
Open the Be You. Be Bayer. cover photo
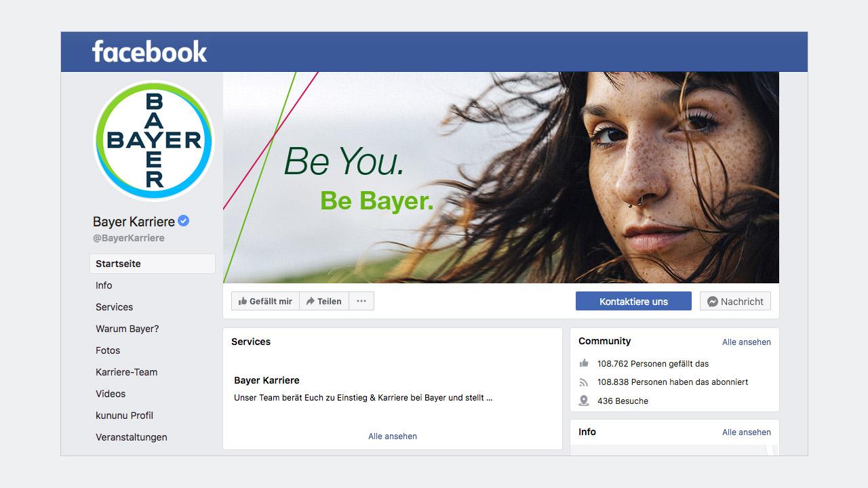pos(501,178)
